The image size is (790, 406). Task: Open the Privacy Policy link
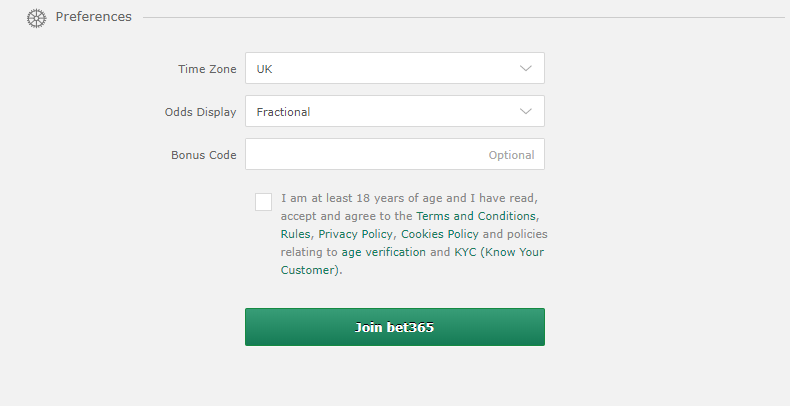[355, 234]
